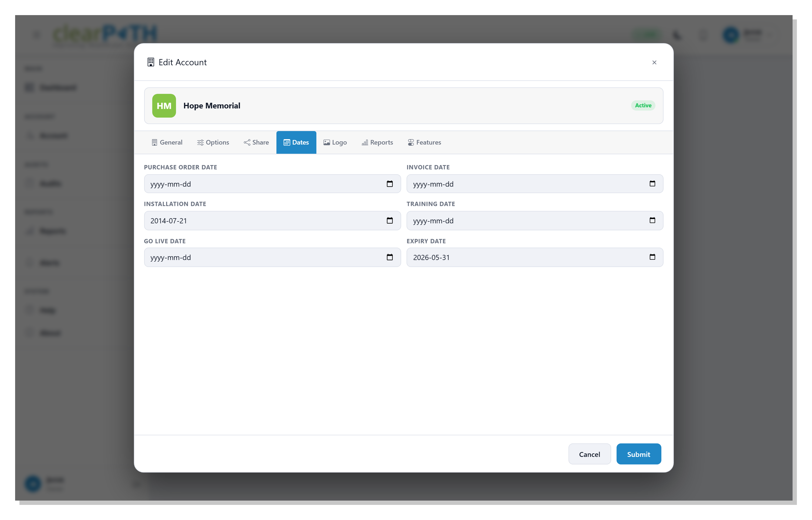Click the Expiry Date value 2026-05-31
Screen dimensions: 812x520
pos(431,258)
